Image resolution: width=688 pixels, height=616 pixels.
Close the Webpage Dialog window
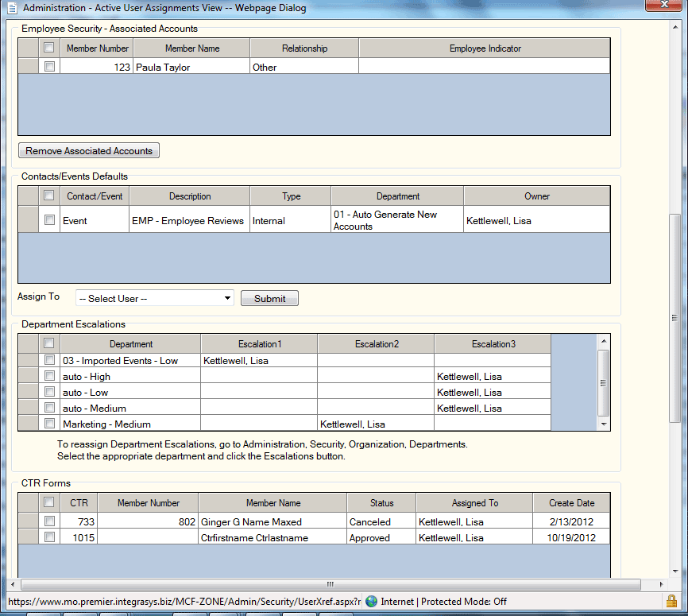pyautogui.click(x=664, y=5)
